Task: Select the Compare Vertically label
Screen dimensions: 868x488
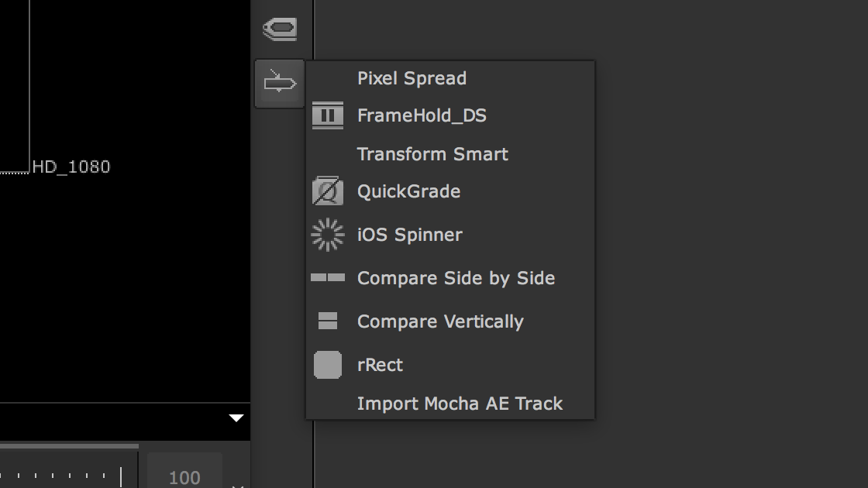Action: [440, 321]
